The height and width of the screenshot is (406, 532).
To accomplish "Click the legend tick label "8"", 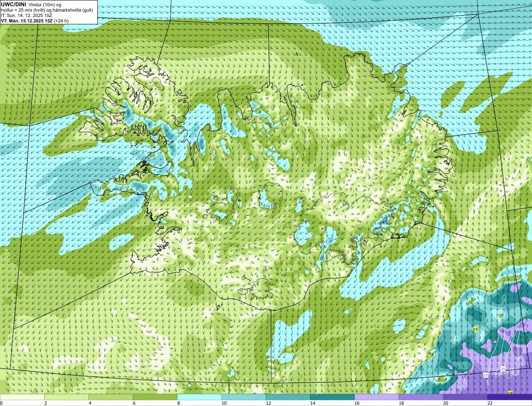I will [x=178, y=403].
